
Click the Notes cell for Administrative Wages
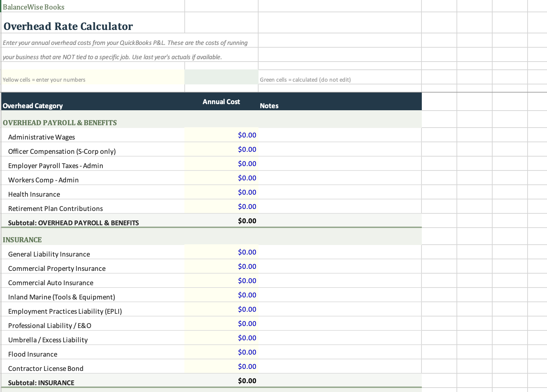point(340,135)
